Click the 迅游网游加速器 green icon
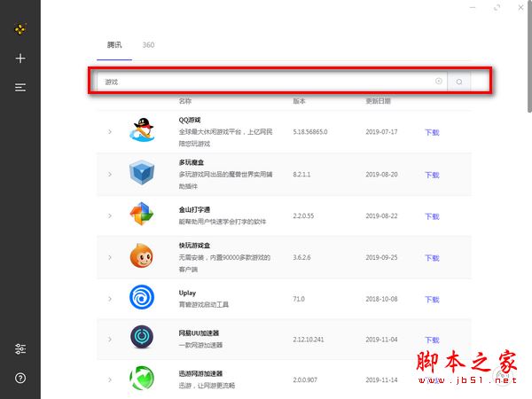The width and height of the screenshot is (532, 399). [x=142, y=378]
